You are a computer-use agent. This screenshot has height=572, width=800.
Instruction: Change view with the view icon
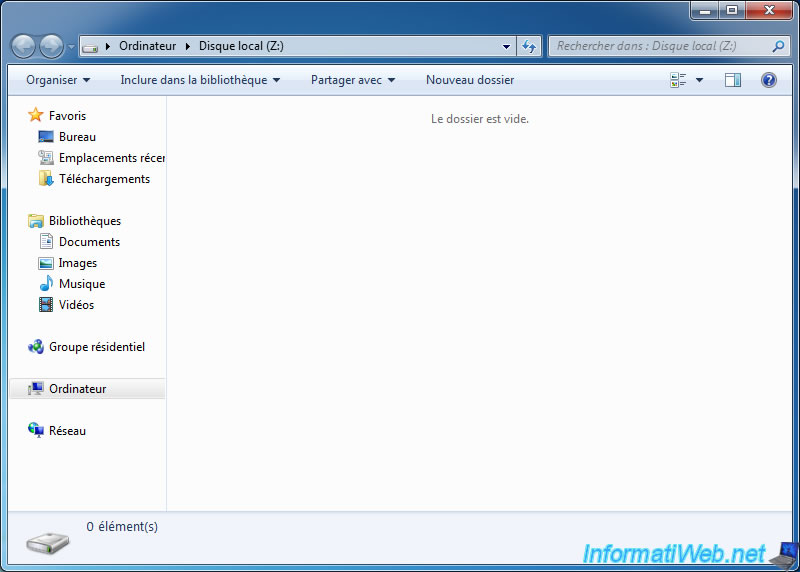click(x=678, y=80)
